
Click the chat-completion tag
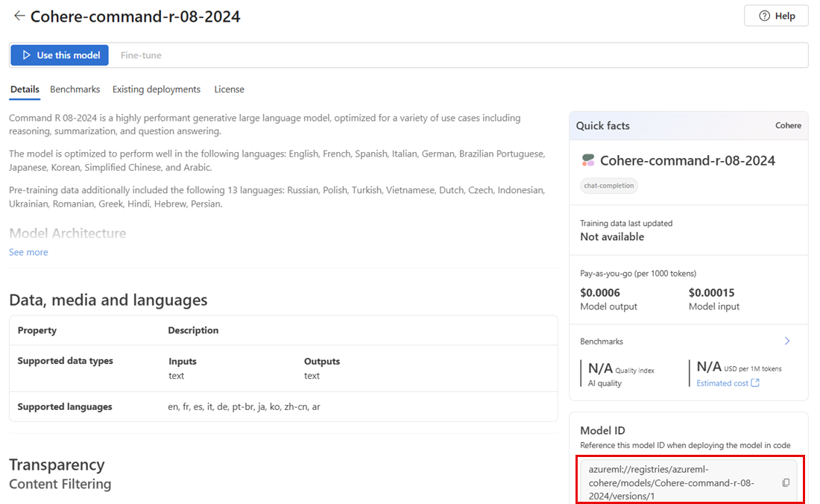(609, 186)
